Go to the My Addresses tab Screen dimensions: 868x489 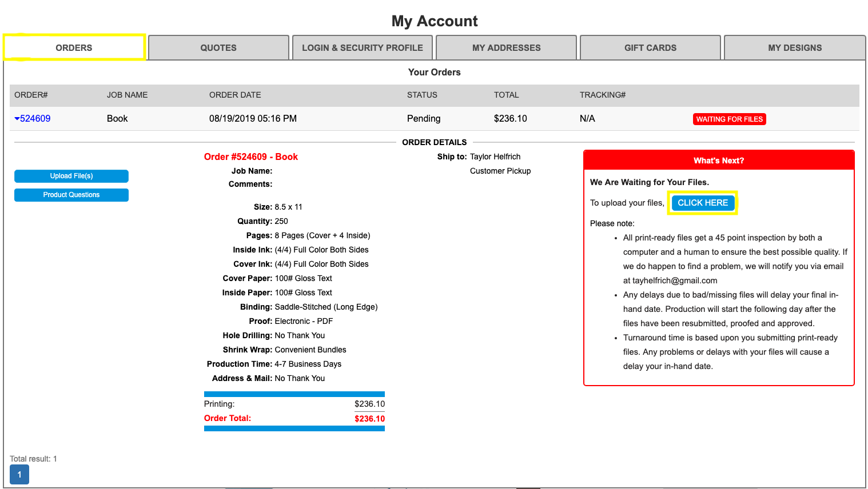pyautogui.click(x=506, y=48)
